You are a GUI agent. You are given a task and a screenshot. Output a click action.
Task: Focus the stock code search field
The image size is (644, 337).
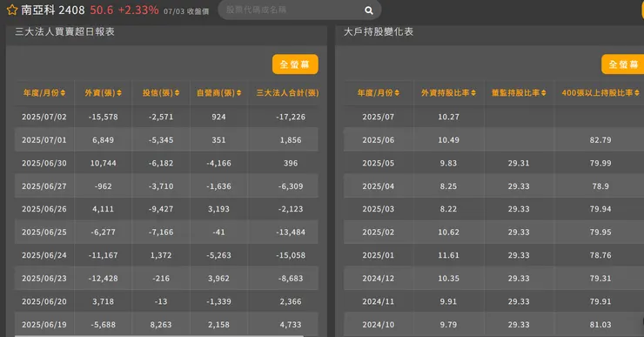[299, 10]
